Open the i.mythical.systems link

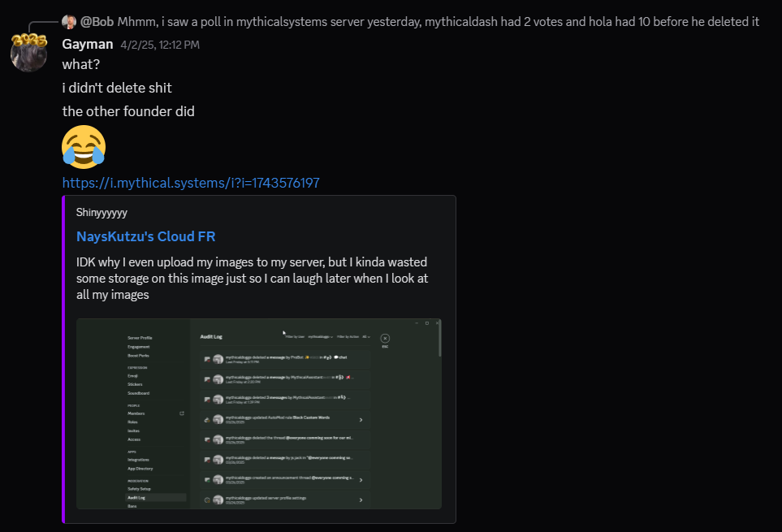(x=191, y=183)
